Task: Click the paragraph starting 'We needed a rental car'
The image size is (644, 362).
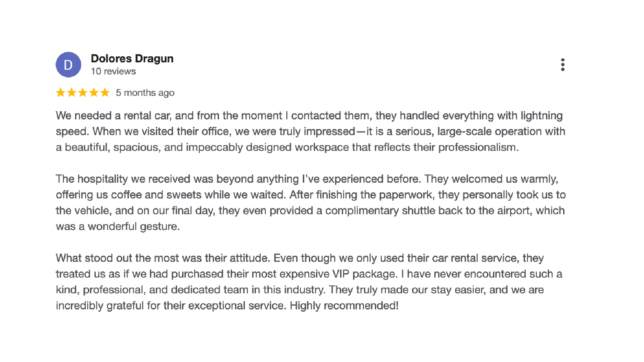Action: click(x=310, y=132)
